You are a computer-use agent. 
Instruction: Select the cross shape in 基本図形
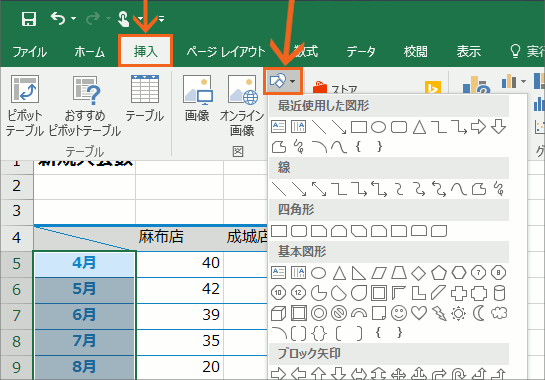[x=458, y=293]
